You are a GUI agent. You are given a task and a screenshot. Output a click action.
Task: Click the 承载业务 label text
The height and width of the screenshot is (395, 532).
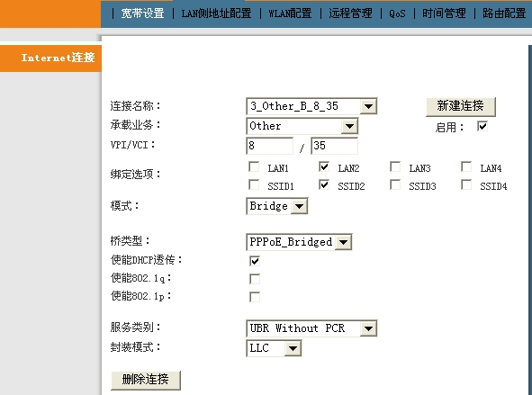(x=135, y=125)
